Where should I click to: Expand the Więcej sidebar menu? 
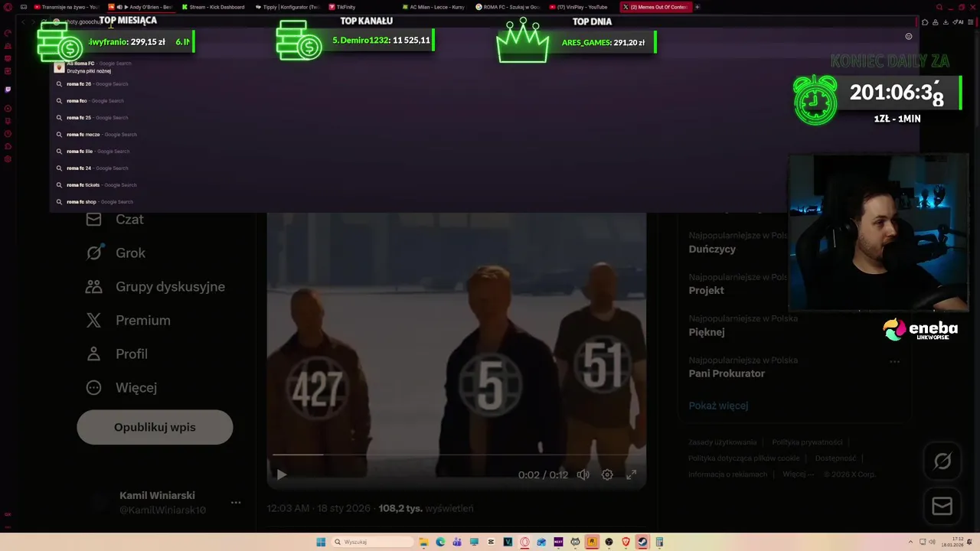click(x=121, y=388)
